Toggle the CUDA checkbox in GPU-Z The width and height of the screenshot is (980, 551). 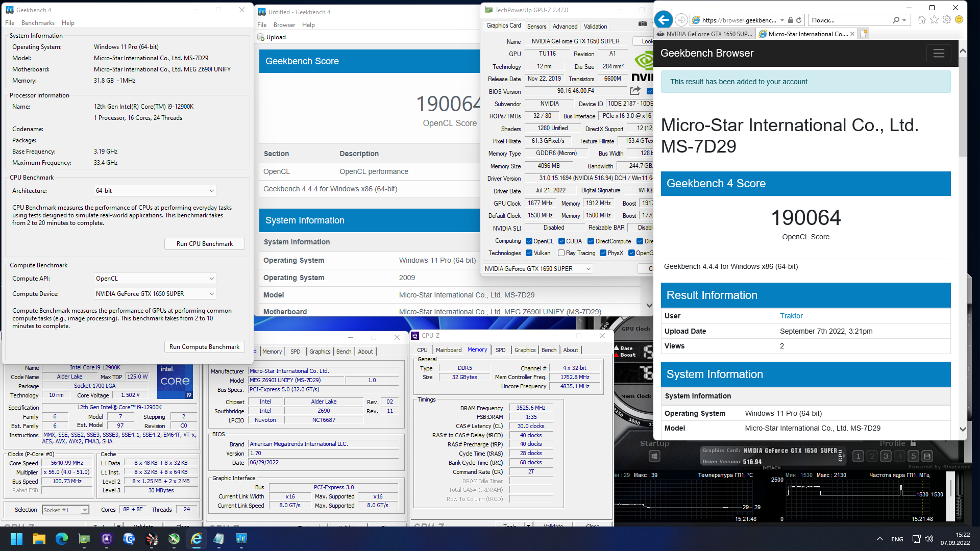click(x=561, y=241)
